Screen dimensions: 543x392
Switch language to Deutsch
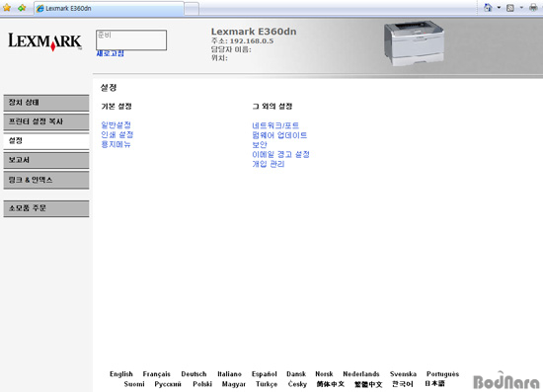194,374
